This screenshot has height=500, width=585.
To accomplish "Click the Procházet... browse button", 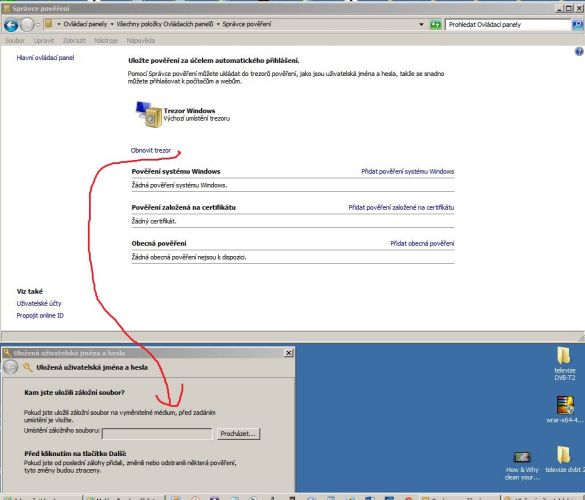I will click(238, 434).
